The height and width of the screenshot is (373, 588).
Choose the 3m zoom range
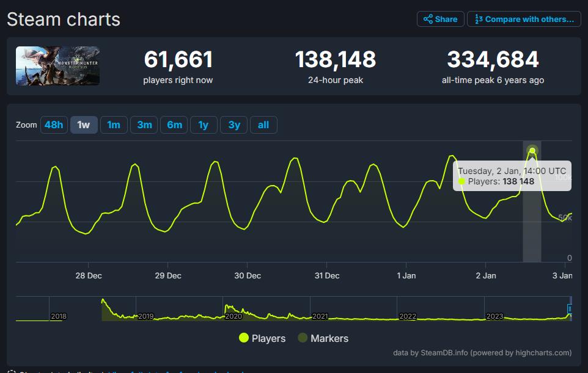(x=144, y=125)
